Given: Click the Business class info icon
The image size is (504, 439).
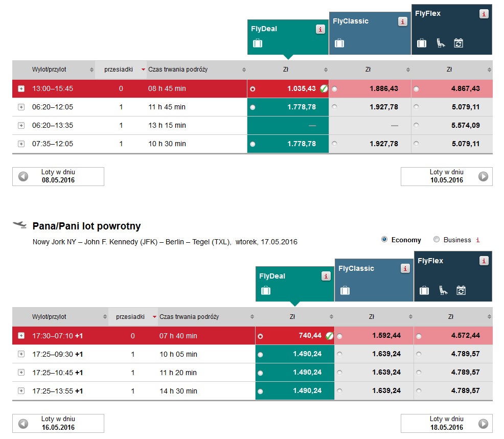Looking at the screenshot, I should click(x=478, y=240).
